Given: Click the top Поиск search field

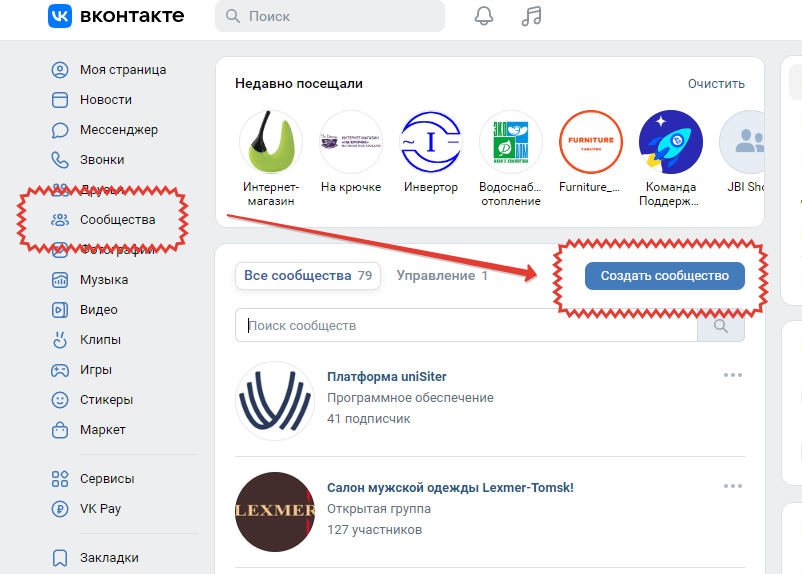Looking at the screenshot, I should (330, 16).
